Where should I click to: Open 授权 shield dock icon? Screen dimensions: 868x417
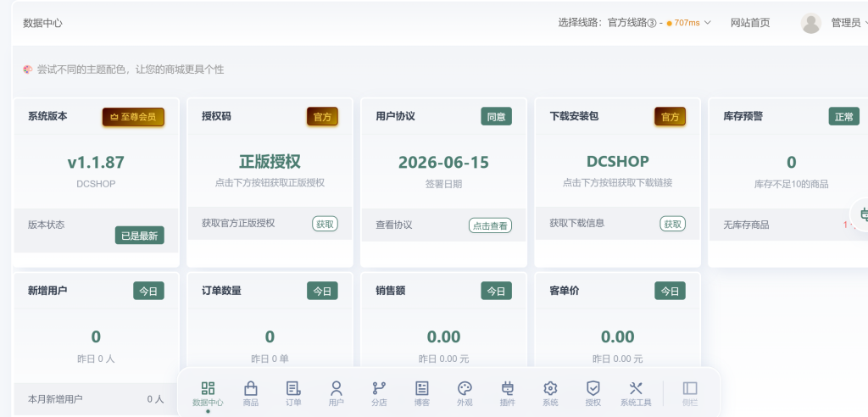point(593,394)
